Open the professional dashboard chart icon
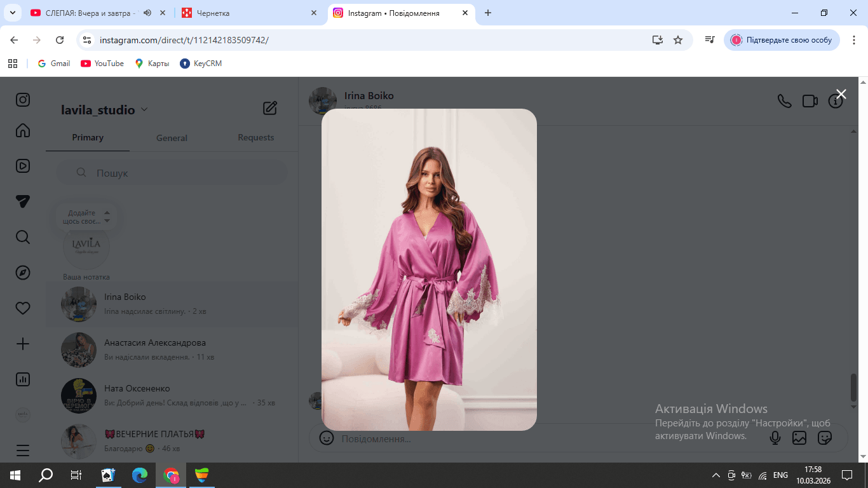The width and height of the screenshot is (868, 488). (x=23, y=379)
